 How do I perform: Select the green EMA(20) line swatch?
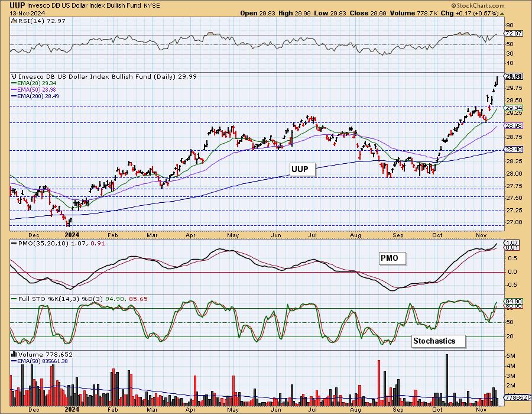tap(14, 83)
